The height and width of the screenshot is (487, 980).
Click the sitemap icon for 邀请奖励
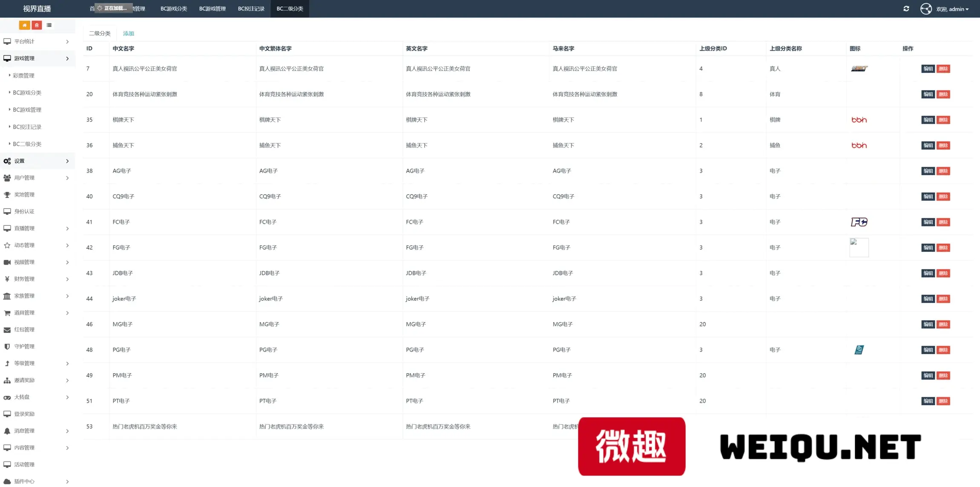coord(7,380)
